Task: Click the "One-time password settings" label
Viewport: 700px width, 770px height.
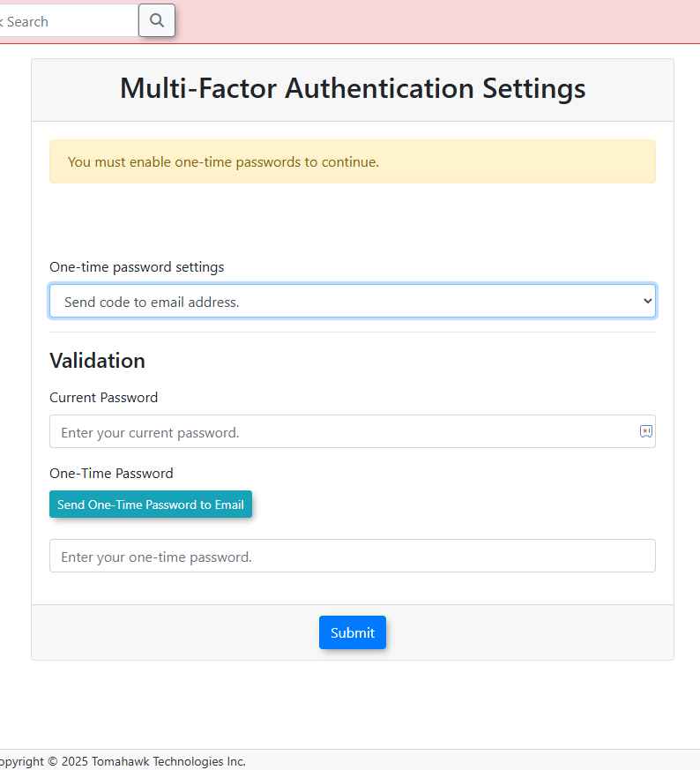Action: click(137, 267)
